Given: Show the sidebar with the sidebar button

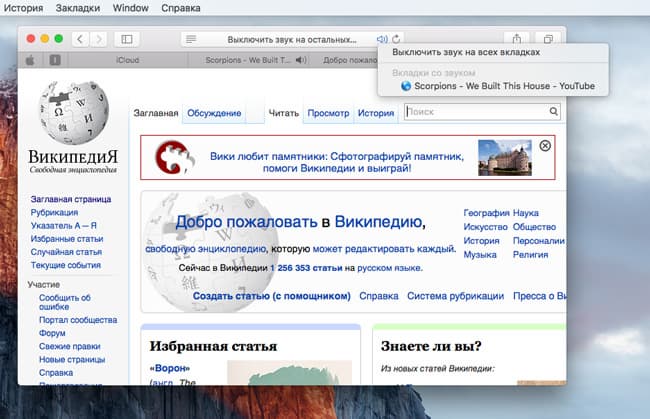Looking at the screenshot, I should [x=126, y=39].
